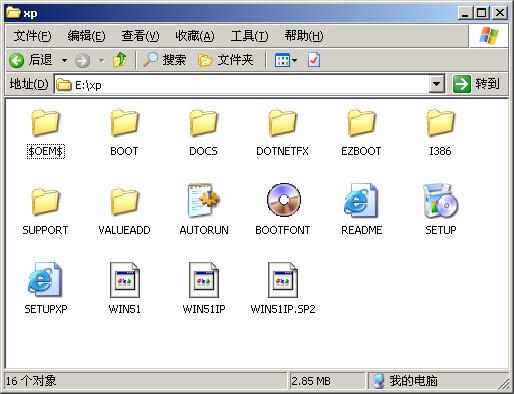
Task: Go up one folder level
Action: pyautogui.click(x=120, y=60)
